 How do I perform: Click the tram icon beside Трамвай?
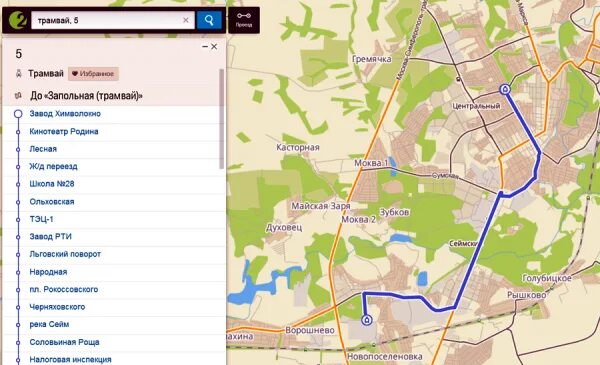tap(18, 73)
